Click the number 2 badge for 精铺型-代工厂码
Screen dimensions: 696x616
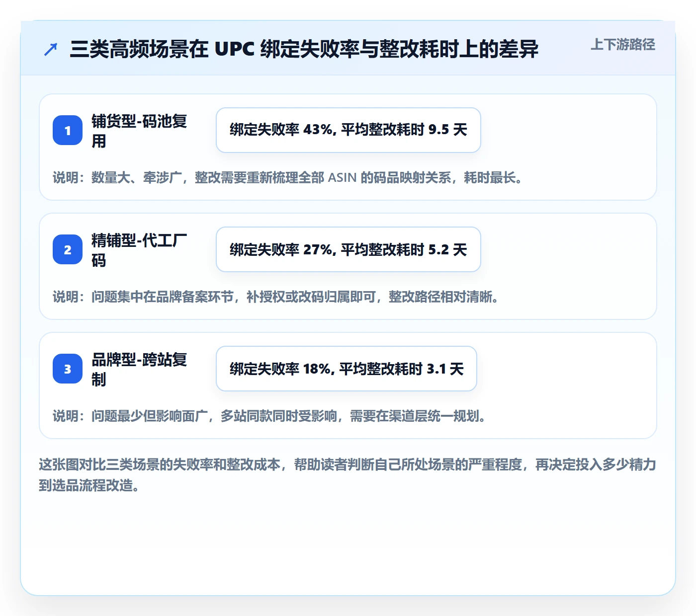pyautogui.click(x=68, y=249)
